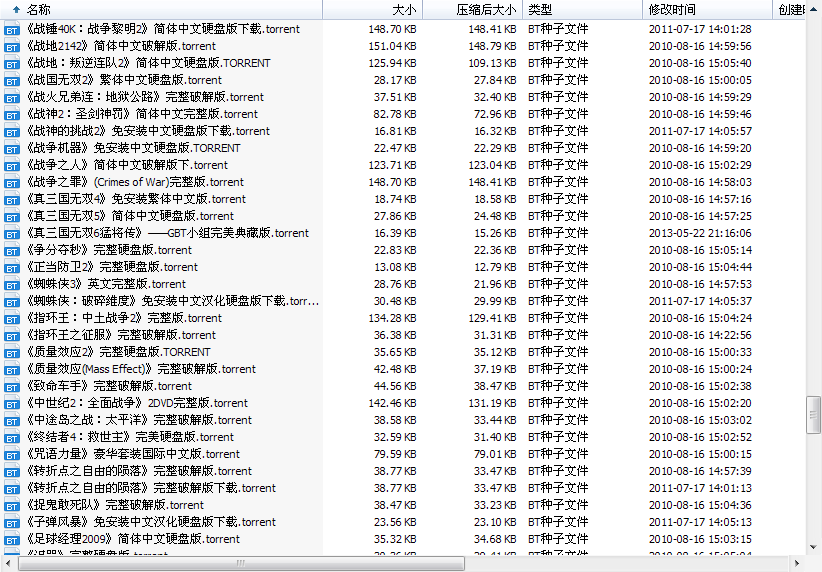822x572 pixels.
Task: Click size 79.59 KB of 《咒语力量》
Action: pyautogui.click(x=395, y=454)
